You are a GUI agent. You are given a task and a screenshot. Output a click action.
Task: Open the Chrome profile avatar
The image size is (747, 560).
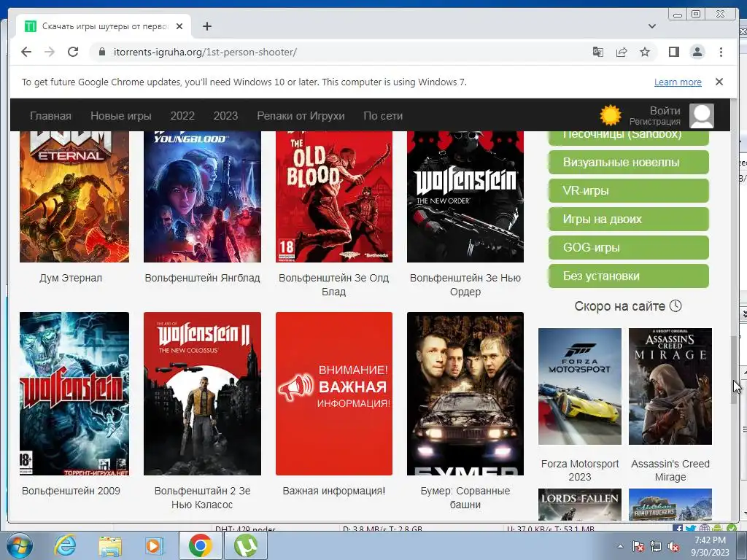click(697, 52)
